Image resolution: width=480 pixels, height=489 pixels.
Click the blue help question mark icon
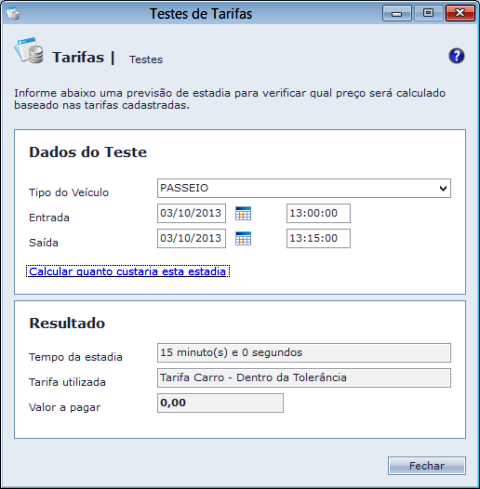[x=456, y=56]
